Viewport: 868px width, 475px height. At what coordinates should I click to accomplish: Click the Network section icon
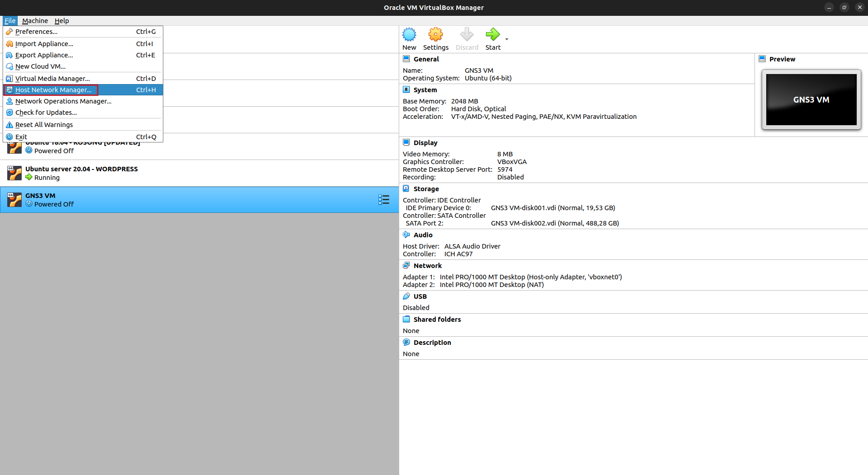coord(406,265)
